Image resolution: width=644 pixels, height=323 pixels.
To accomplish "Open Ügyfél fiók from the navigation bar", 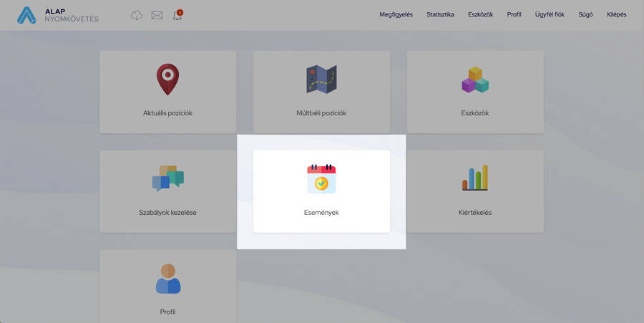I will (550, 14).
